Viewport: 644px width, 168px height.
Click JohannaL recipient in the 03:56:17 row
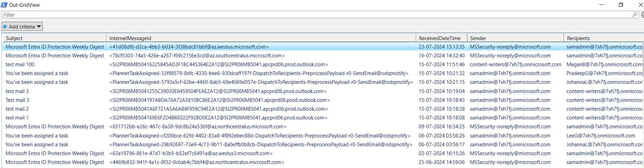[604, 145]
